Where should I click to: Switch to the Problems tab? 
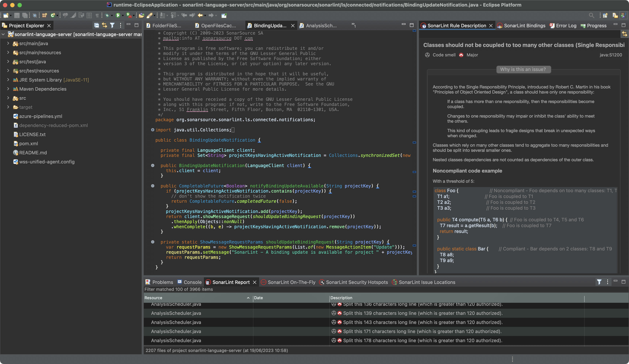point(159,282)
